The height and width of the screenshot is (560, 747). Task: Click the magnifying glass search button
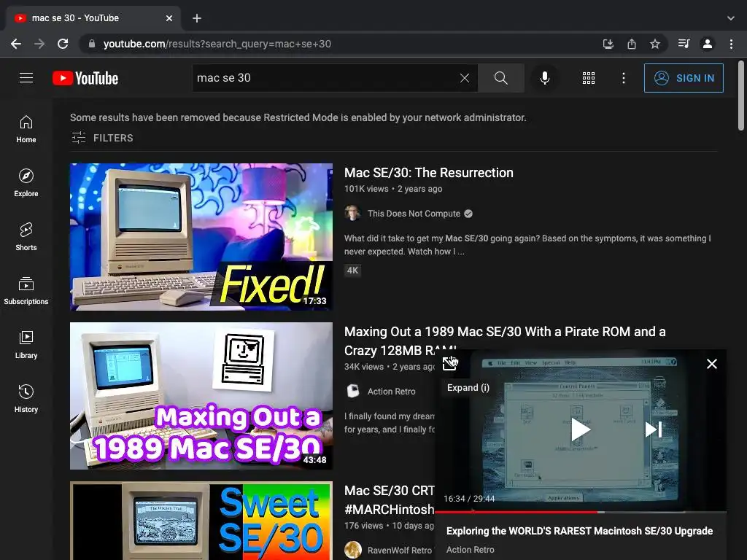[x=500, y=77]
